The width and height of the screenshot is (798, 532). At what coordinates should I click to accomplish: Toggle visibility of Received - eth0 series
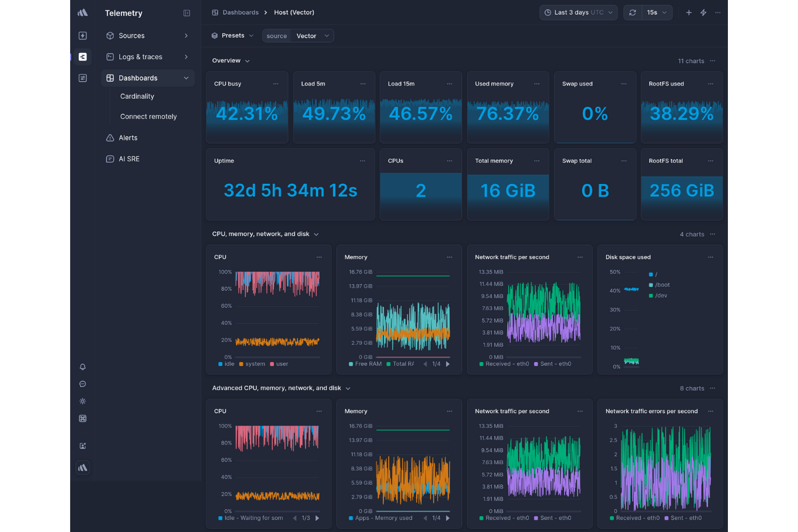click(x=504, y=364)
